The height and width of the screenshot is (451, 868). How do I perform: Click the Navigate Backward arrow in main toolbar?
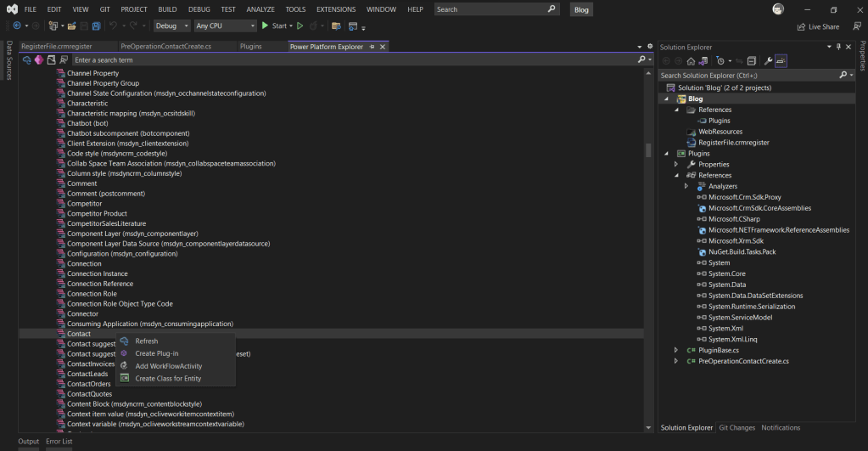(17, 26)
